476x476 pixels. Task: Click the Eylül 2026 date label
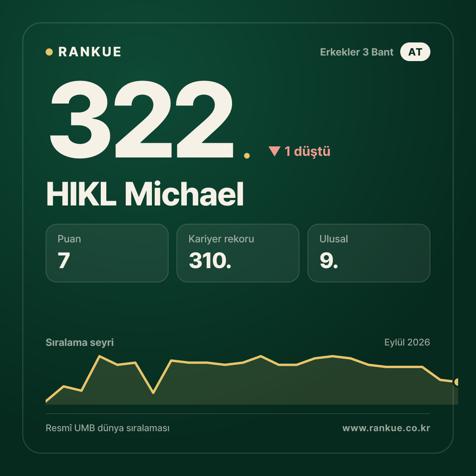[407, 342]
